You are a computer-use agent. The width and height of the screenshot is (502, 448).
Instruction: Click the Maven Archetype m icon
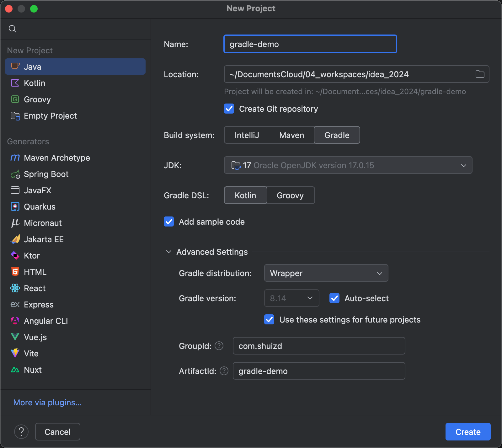click(15, 157)
